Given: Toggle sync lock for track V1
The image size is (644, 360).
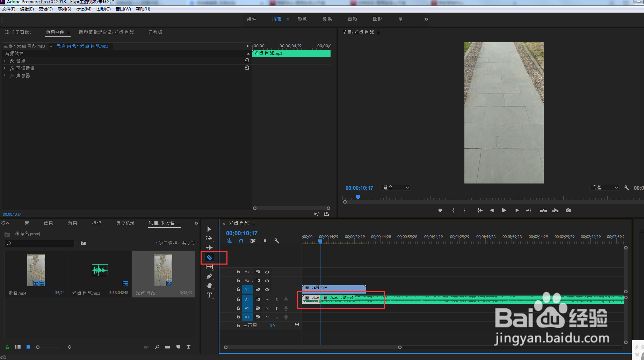Looking at the screenshot, I should (x=258, y=289).
